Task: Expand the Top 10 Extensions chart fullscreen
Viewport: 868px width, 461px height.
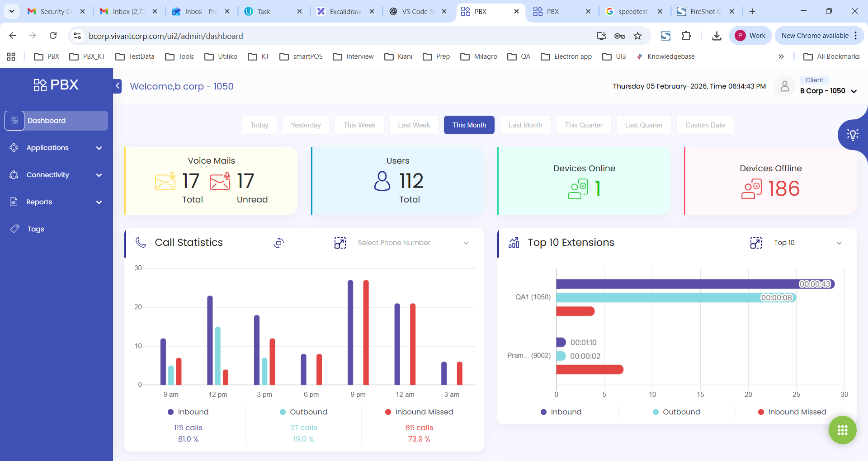Action: [x=755, y=243]
